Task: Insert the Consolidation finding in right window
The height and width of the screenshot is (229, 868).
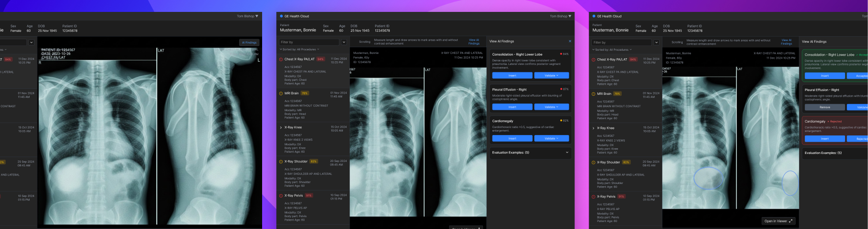Action: coord(824,76)
